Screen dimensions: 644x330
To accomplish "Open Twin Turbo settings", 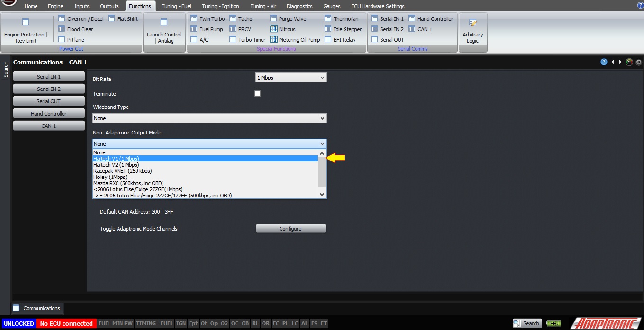I will click(207, 19).
